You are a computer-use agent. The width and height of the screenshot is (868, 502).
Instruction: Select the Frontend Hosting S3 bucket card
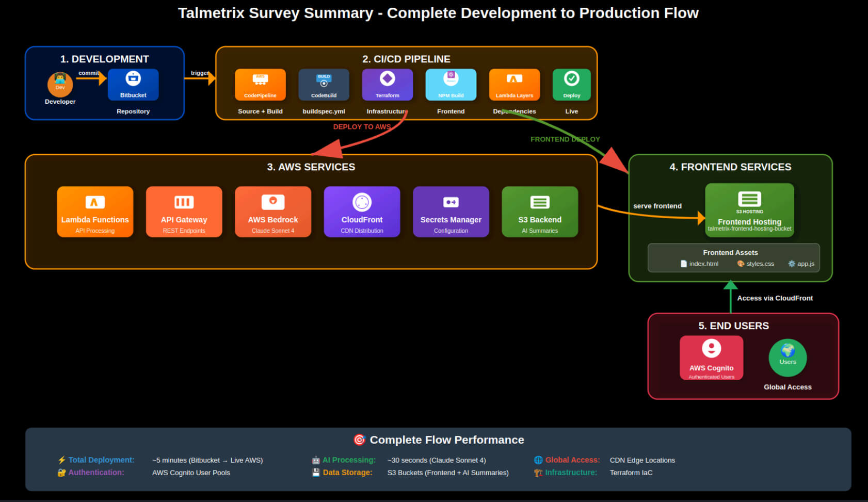749,210
